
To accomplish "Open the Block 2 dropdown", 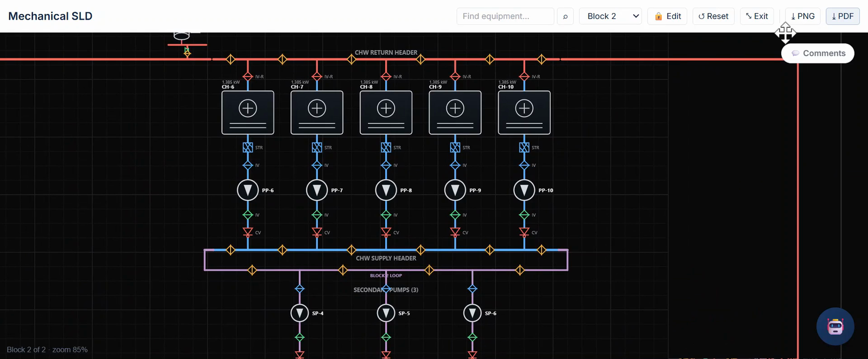I will click(x=611, y=16).
